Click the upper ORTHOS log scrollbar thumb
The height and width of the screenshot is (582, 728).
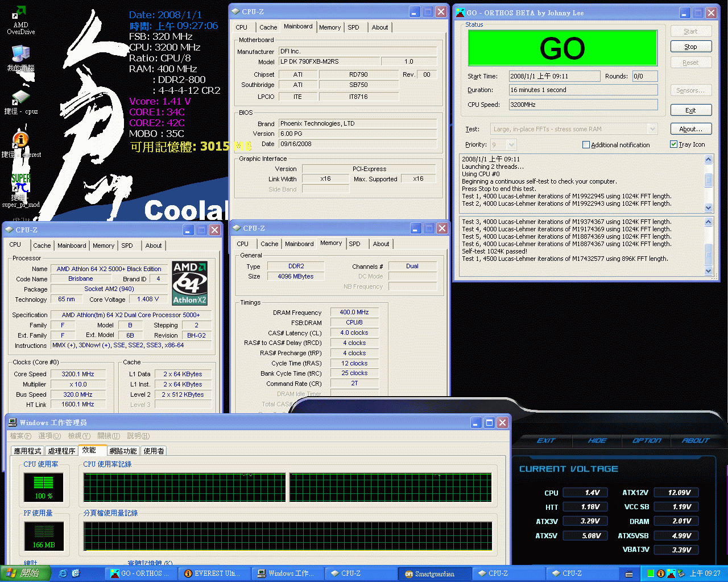708,180
